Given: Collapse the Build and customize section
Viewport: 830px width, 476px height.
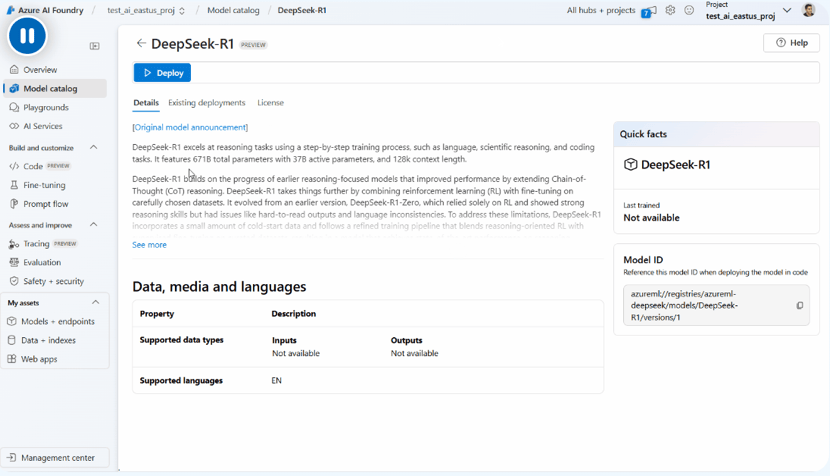Looking at the screenshot, I should tap(94, 148).
